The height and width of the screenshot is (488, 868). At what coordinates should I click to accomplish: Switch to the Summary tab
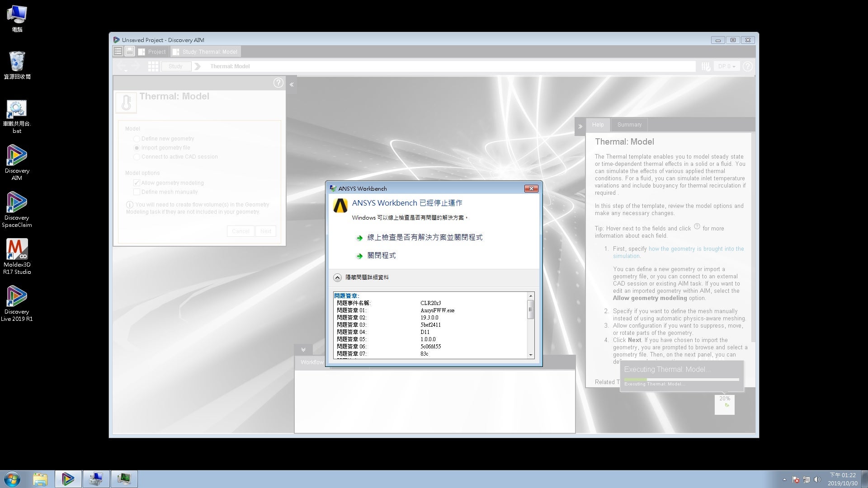[629, 125]
